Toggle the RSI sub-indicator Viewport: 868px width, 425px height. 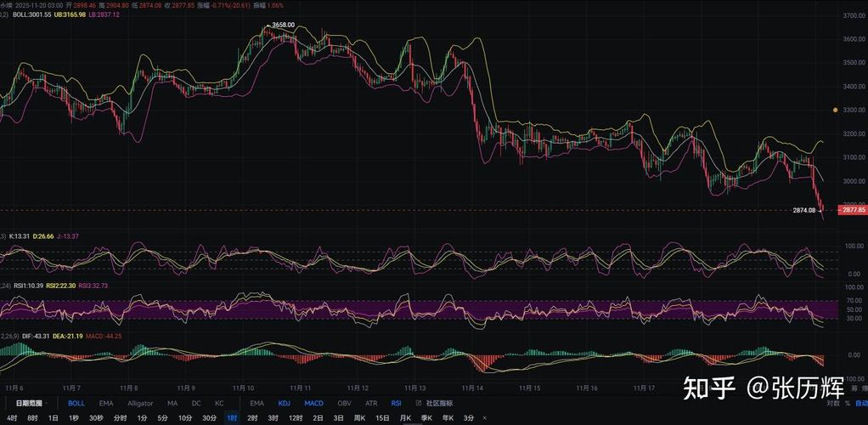[x=396, y=403]
